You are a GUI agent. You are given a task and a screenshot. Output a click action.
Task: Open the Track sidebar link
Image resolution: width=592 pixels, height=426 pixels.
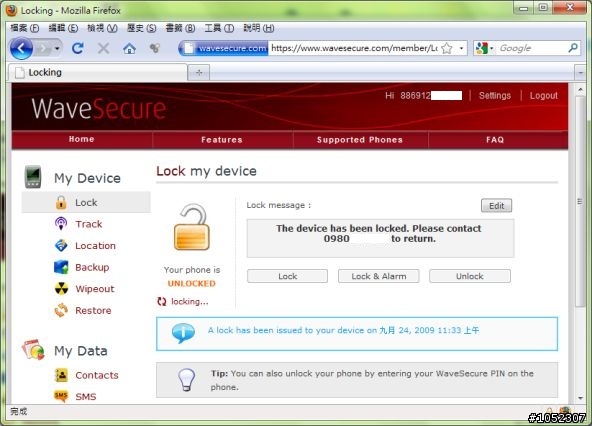point(89,224)
